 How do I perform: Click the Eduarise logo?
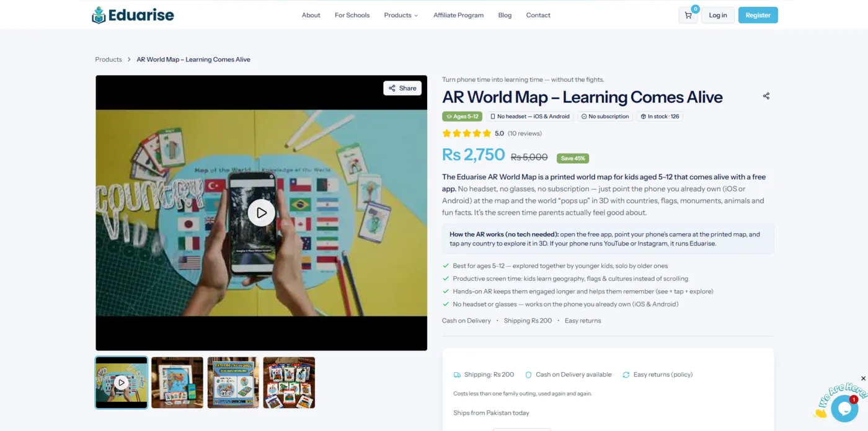click(x=133, y=15)
